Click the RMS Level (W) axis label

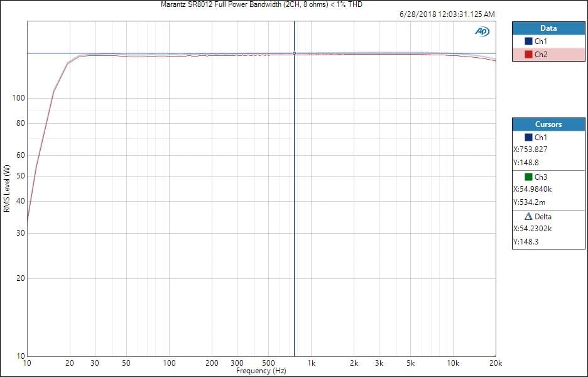tap(6, 188)
